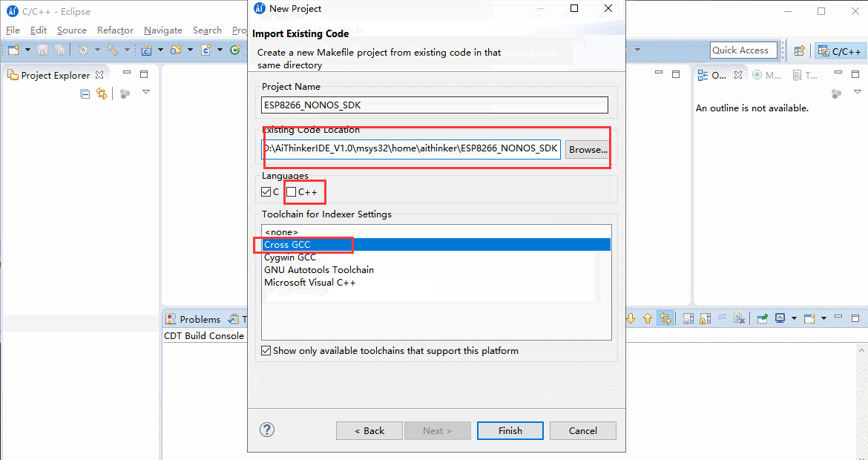Click the New C/C++ Project toolbar icon

coord(147,50)
